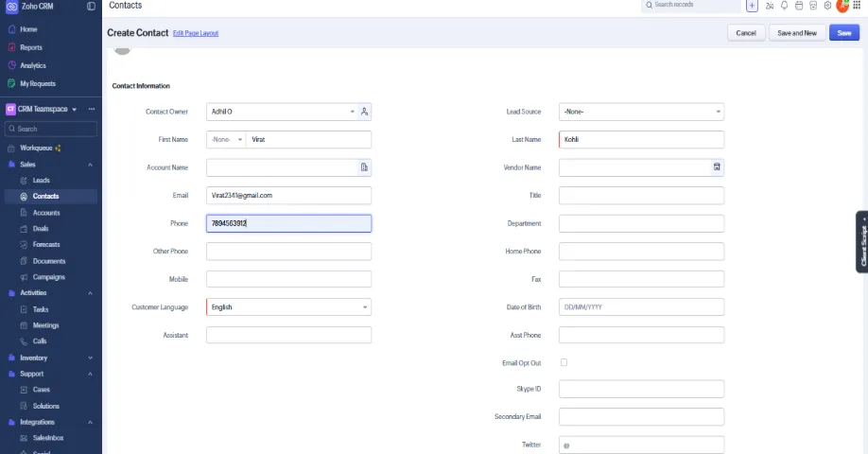Click the Department input field
Image resolution: width=868 pixels, height=454 pixels.
(x=641, y=223)
